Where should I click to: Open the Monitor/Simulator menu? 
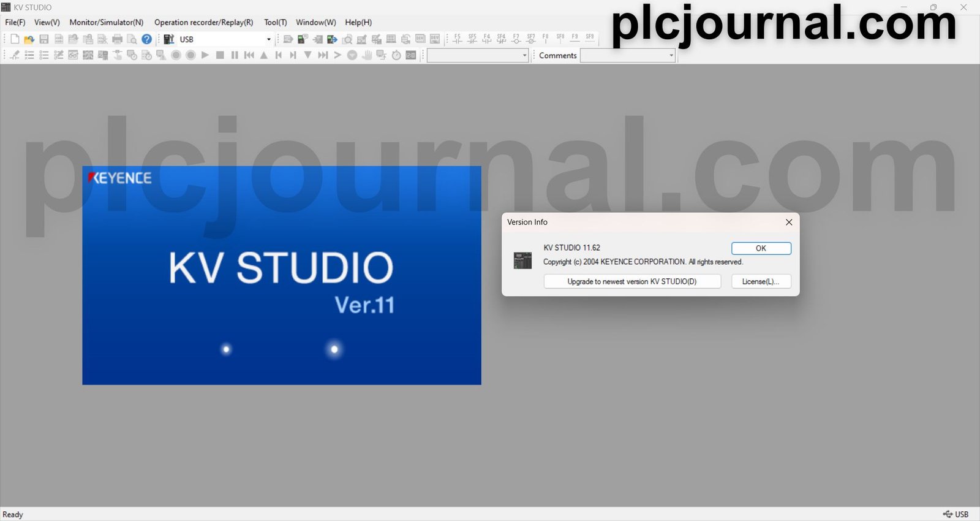106,22
